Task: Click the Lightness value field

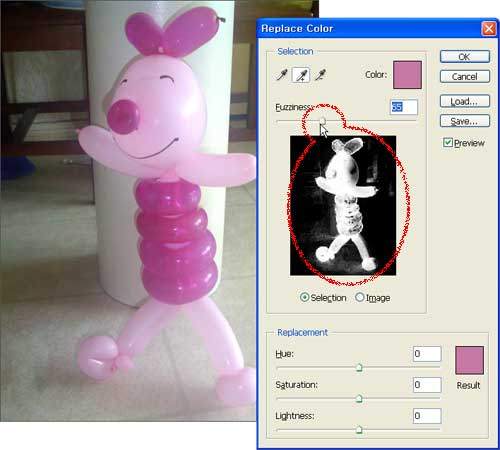Action: pos(427,416)
